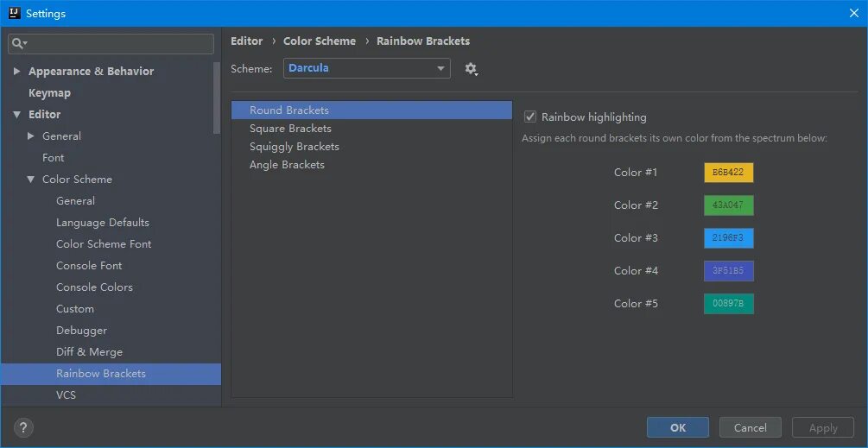Open the Keymap settings page

click(x=49, y=93)
